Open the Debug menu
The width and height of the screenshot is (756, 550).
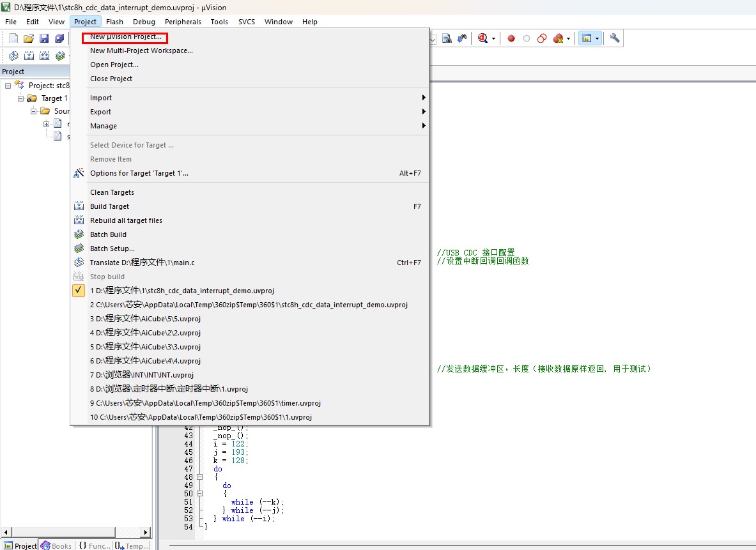pos(144,22)
